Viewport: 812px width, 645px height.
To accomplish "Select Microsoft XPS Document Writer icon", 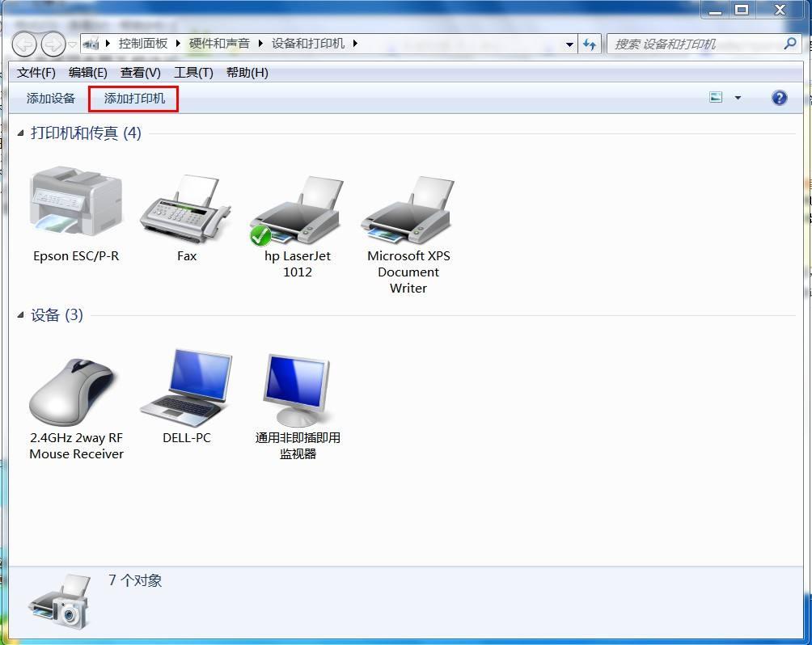I will coord(408,209).
